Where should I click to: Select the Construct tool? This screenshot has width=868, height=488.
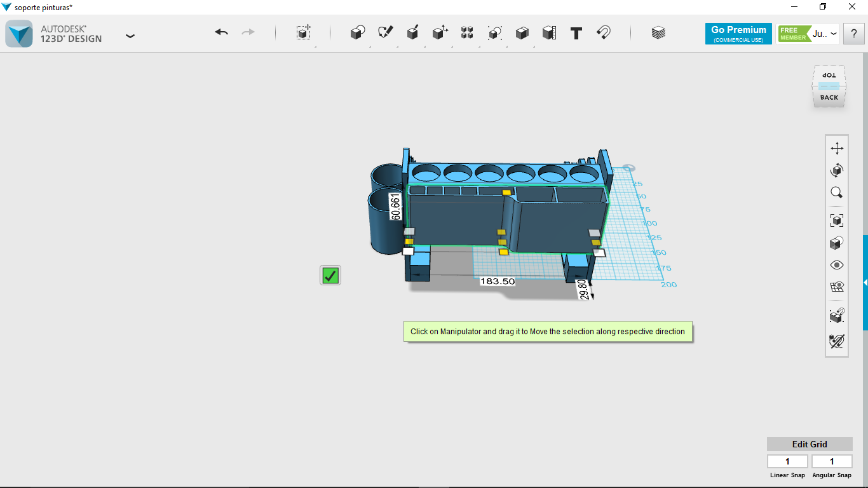pyautogui.click(x=412, y=32)
